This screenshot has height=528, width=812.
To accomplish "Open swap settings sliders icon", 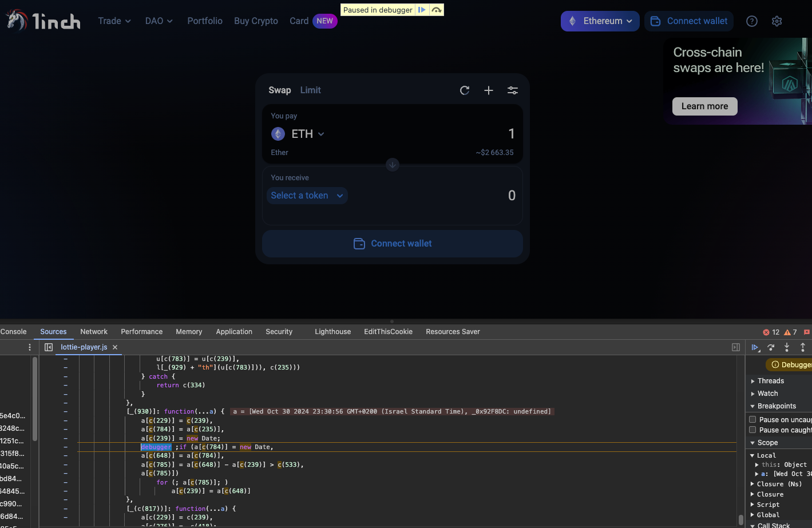I will (x=513, y=90).
